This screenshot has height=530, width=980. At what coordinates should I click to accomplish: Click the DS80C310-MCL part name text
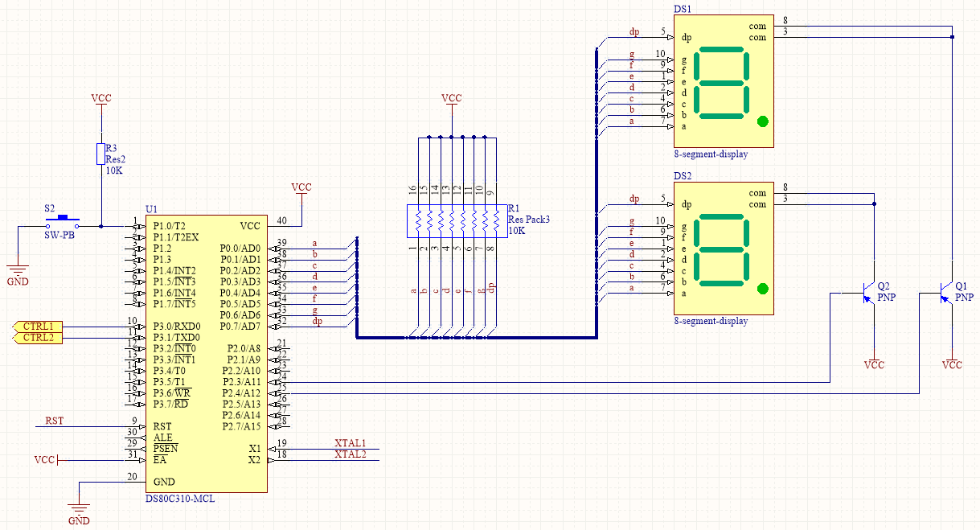[x=180, y=499]
